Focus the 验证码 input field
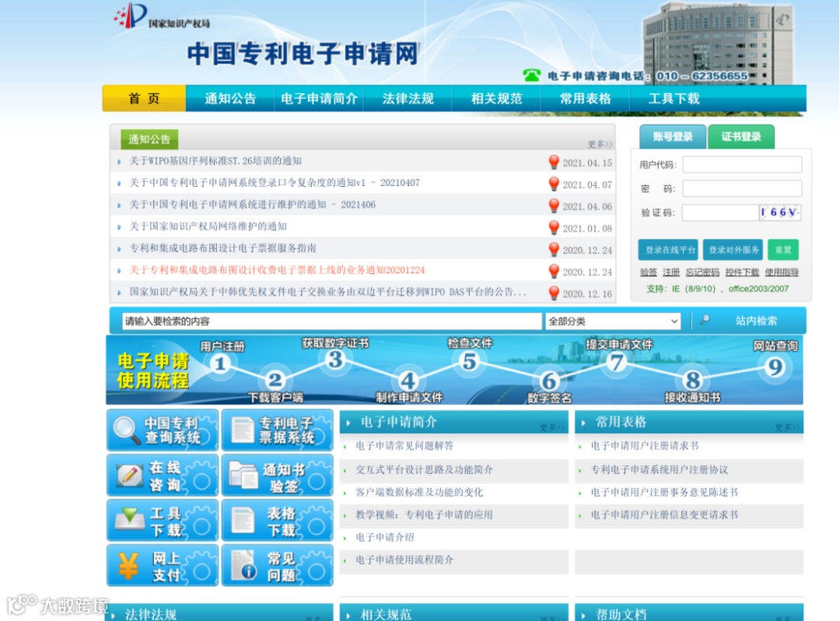 (x=720, y=212)
